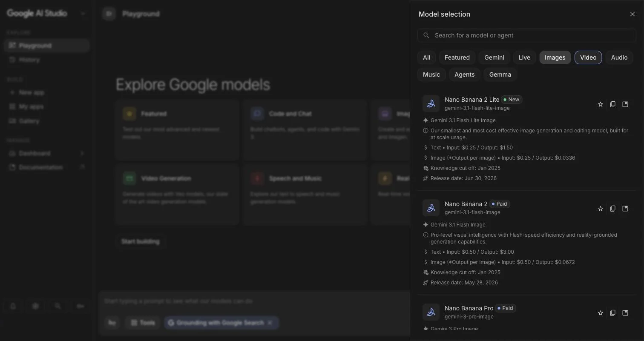Click the Paid badge on Nano Banana 2
The height and width of the screenshot is (341, 644).
pos(500,204)
